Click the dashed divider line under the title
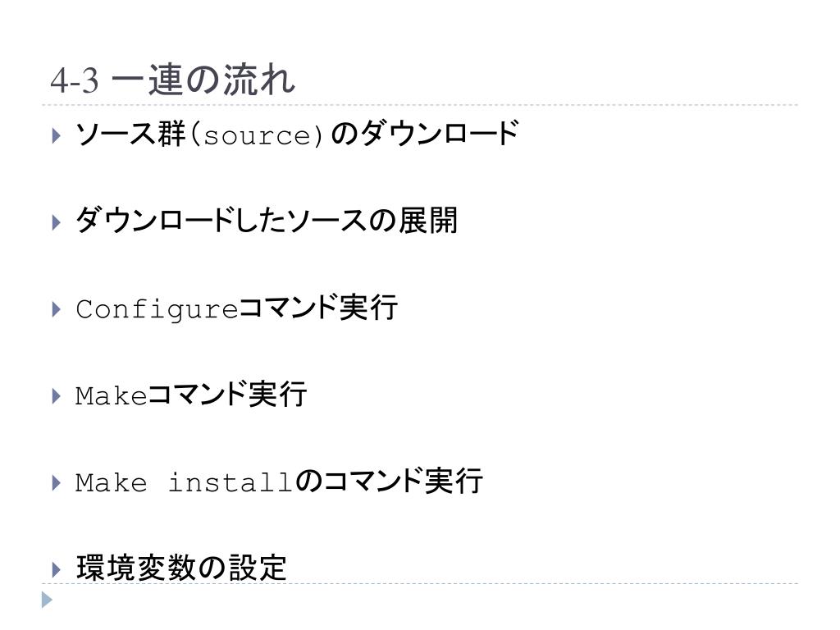 point(420,105)
